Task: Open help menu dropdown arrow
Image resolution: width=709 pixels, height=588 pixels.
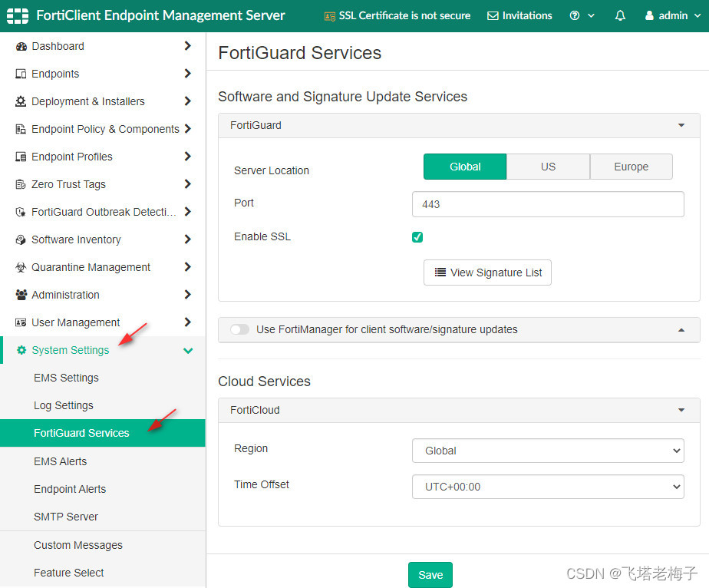Action: click(591, 16)
